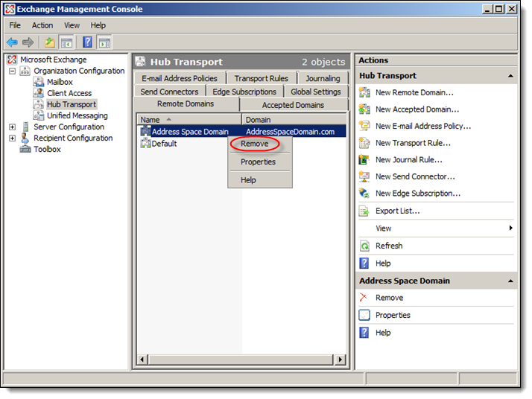The width and height of the screenshot is (532, 399).
Task: Click the Client Access node icon
Action: pyautogui.click(x=38, y=93)
